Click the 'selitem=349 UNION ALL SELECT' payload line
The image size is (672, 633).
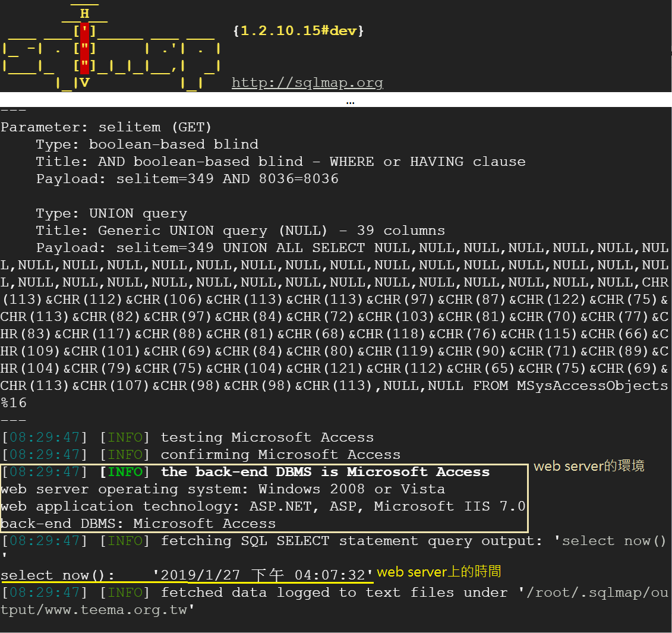pyautogui.click(x=352, y=248)
